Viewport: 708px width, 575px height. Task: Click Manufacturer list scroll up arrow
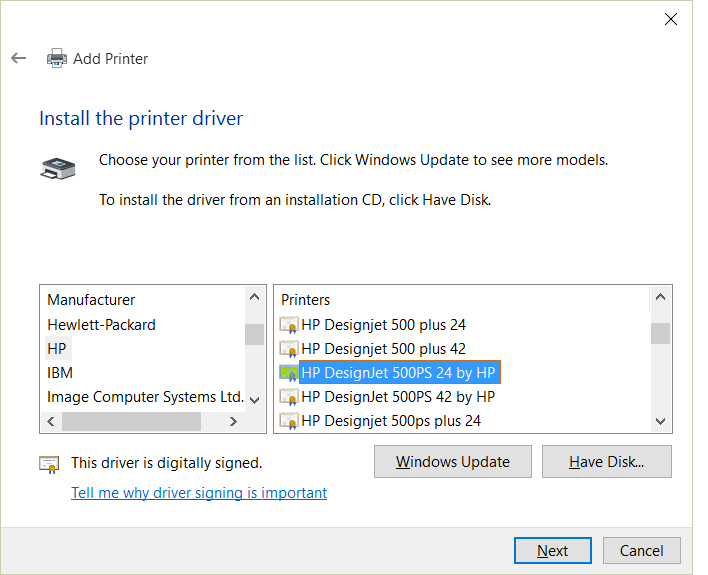(255, 297)
